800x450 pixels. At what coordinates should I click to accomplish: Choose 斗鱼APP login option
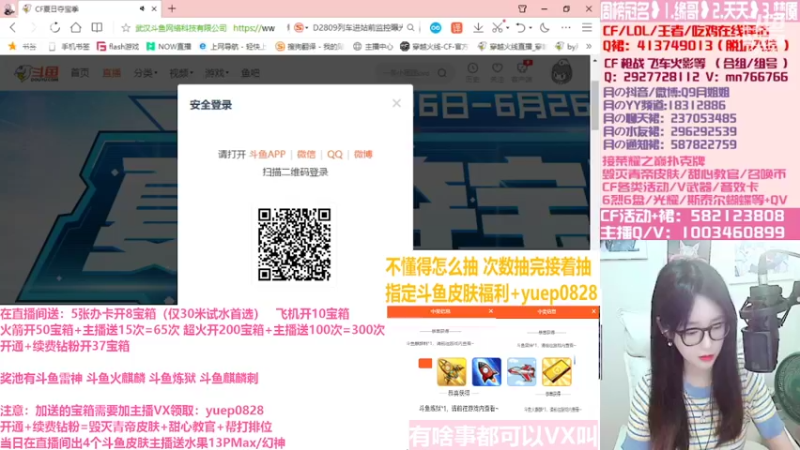[x=267, y=154]
